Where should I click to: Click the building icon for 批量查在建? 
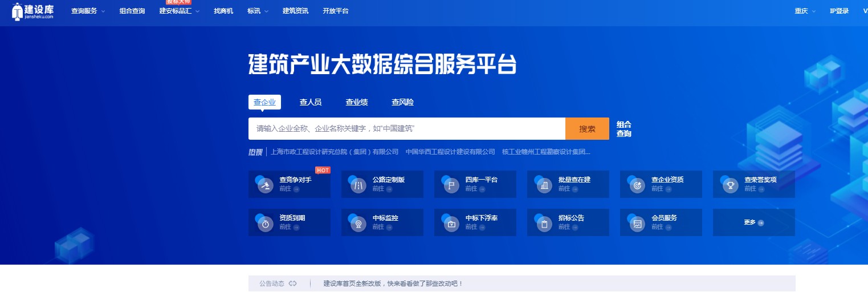pyautogui.click(x=544, y=186)
